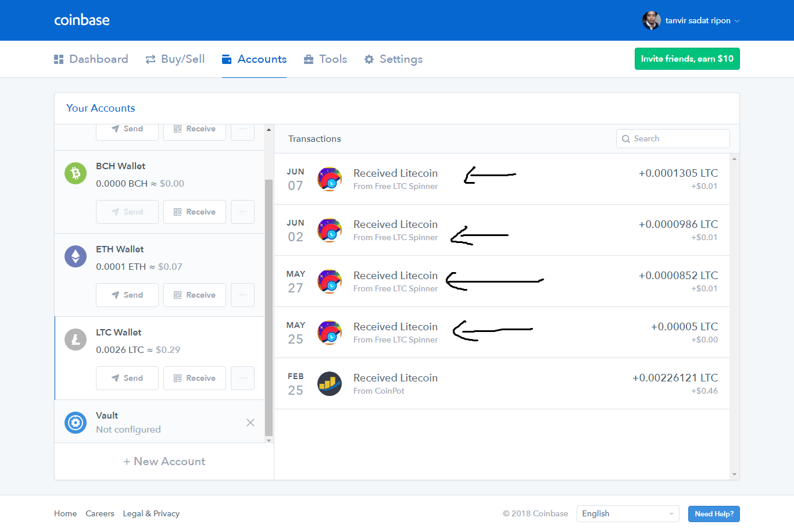Click Send in the LTC Wallet

coord(127,379)
